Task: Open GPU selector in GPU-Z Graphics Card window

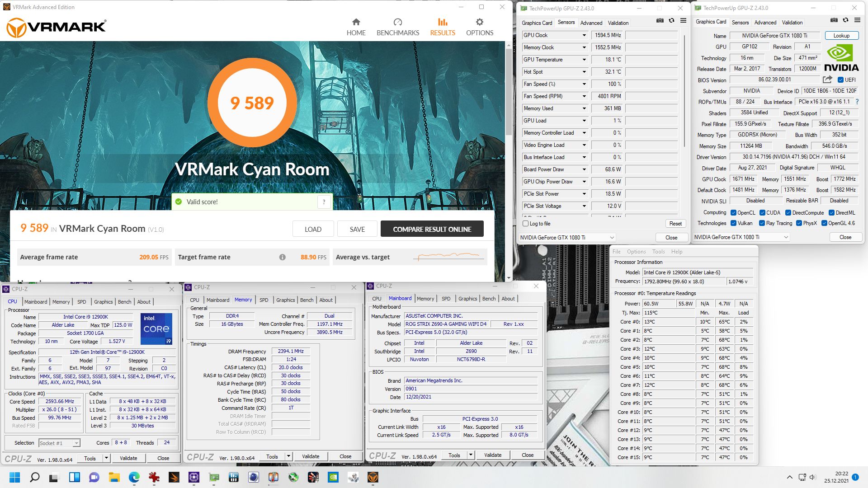Action: click(741, 237)
